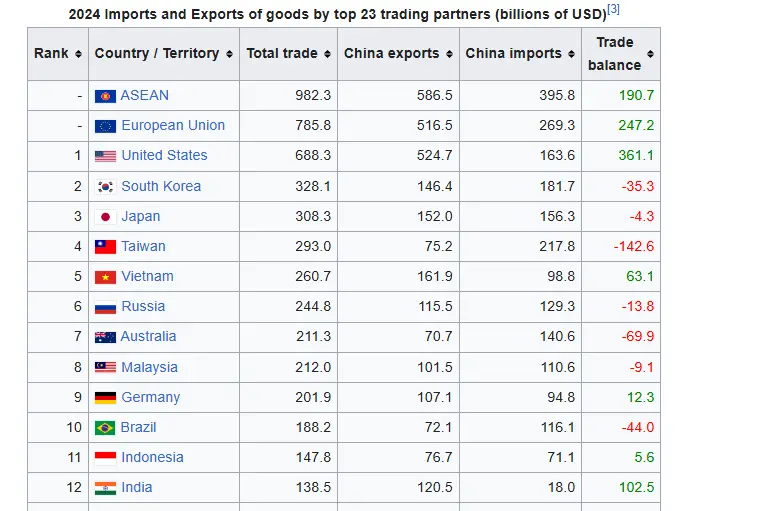
Task: Select European Union total trade 785.8
Action: (x=313, y=125)
